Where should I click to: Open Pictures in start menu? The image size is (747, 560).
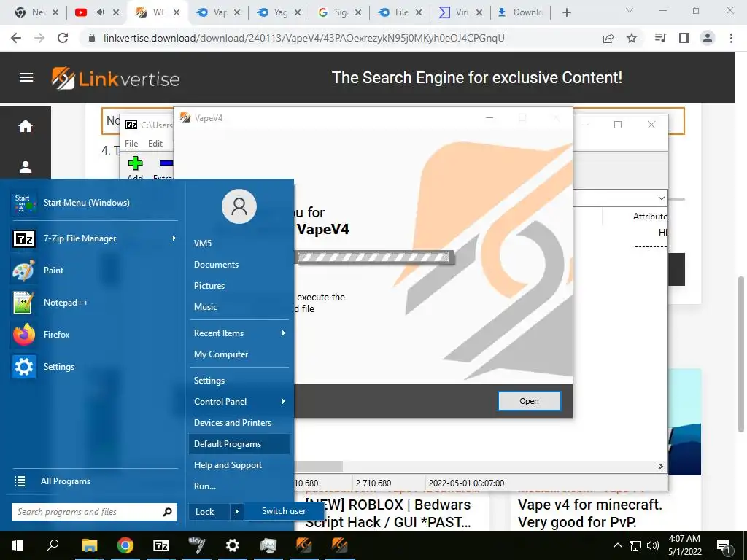pos(209,286)
